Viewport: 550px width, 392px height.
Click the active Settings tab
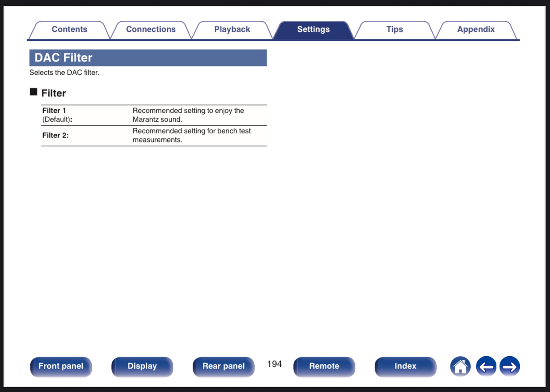point(313,30)
